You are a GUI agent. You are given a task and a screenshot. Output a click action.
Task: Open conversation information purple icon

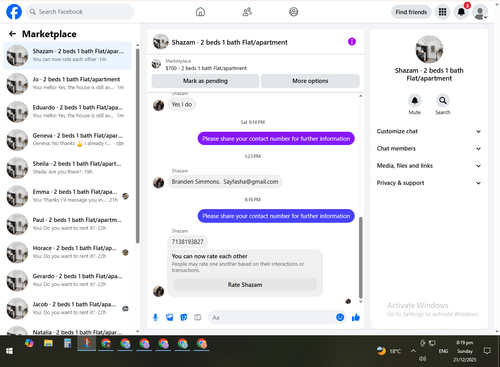pos(352,42)
